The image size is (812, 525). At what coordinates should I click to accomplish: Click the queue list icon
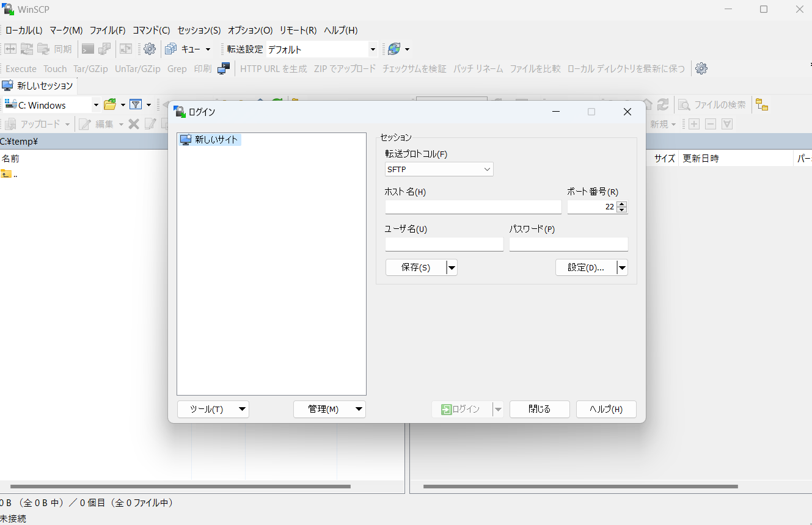tap(171, 49)
